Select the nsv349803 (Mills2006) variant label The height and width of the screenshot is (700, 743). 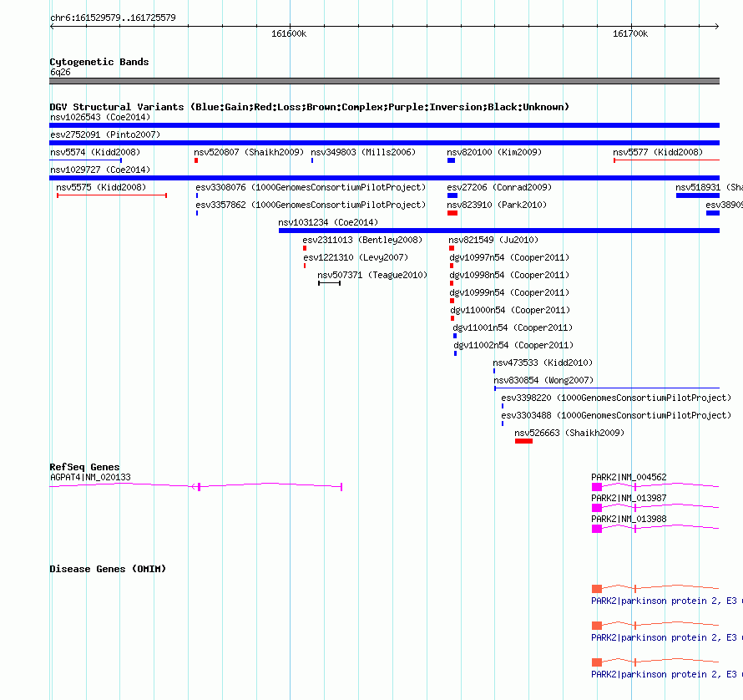point(363,152)
